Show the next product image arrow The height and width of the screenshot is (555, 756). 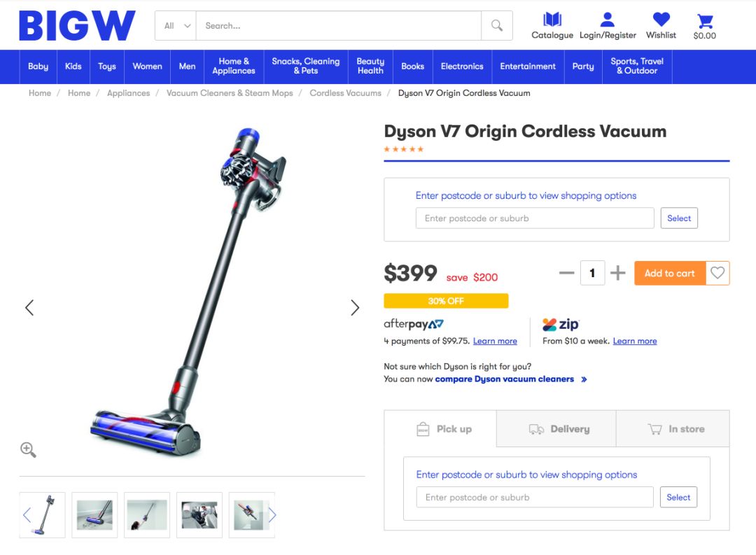click(x=355, y=308)
